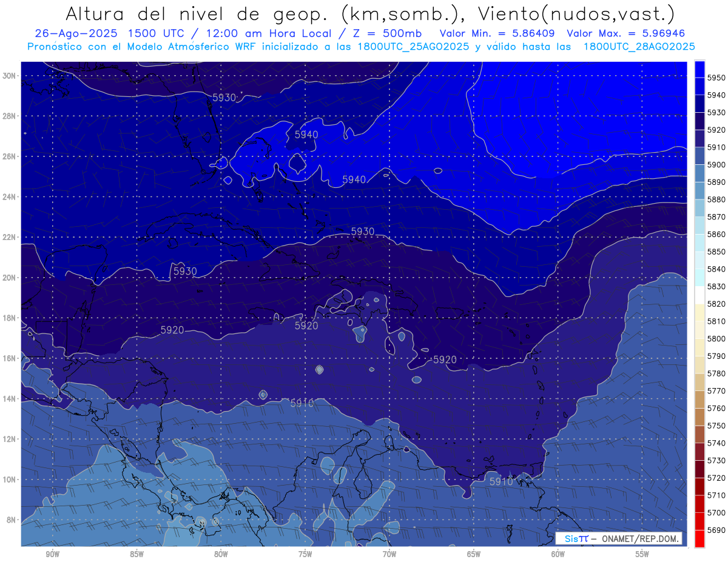Click the 5740 colorbar value
Viewport: 728px width, 562px height.
716,443
